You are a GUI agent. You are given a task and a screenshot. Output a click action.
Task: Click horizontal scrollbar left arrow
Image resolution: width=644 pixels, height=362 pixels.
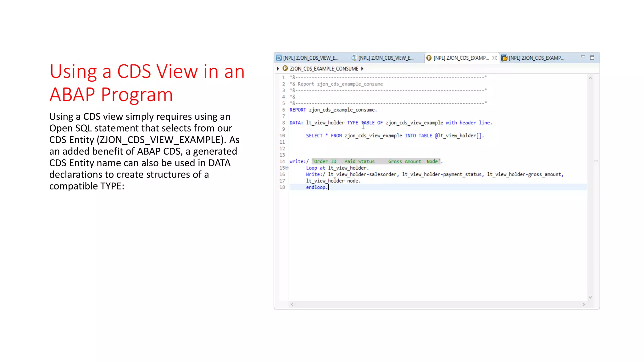(292, 304)
